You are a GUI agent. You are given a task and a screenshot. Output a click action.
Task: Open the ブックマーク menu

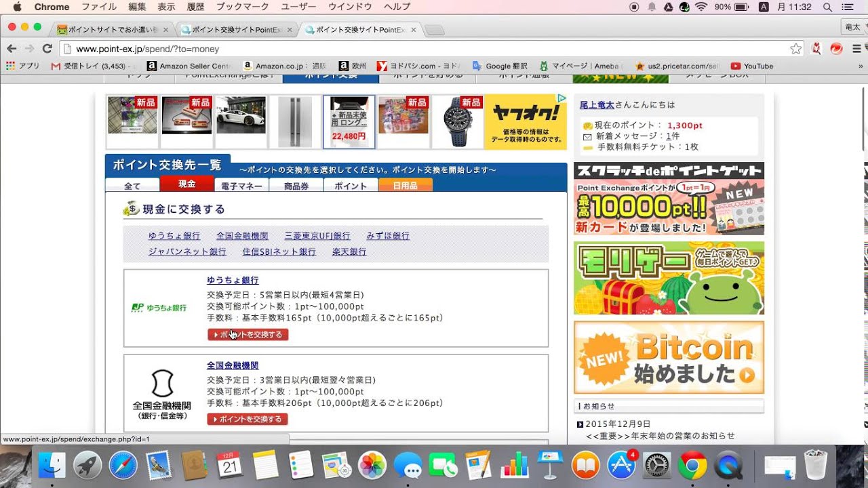pyautogui.click(x=243, y=7)
